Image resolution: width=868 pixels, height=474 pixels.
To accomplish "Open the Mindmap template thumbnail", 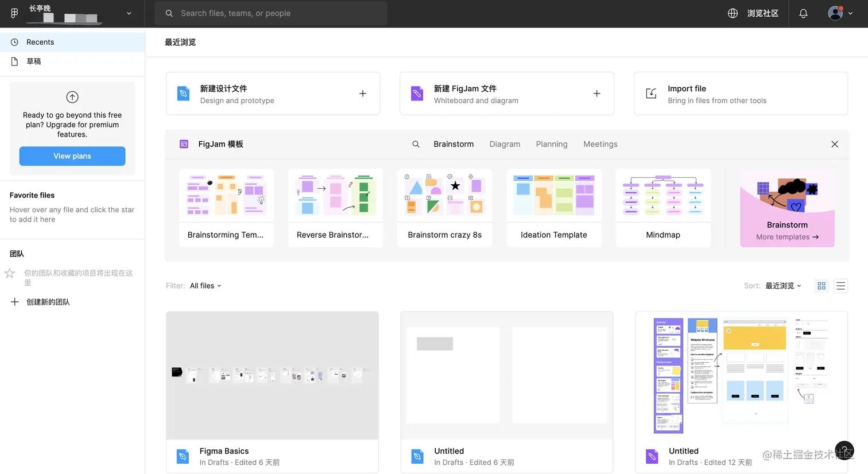I will (x=663, y=208).
